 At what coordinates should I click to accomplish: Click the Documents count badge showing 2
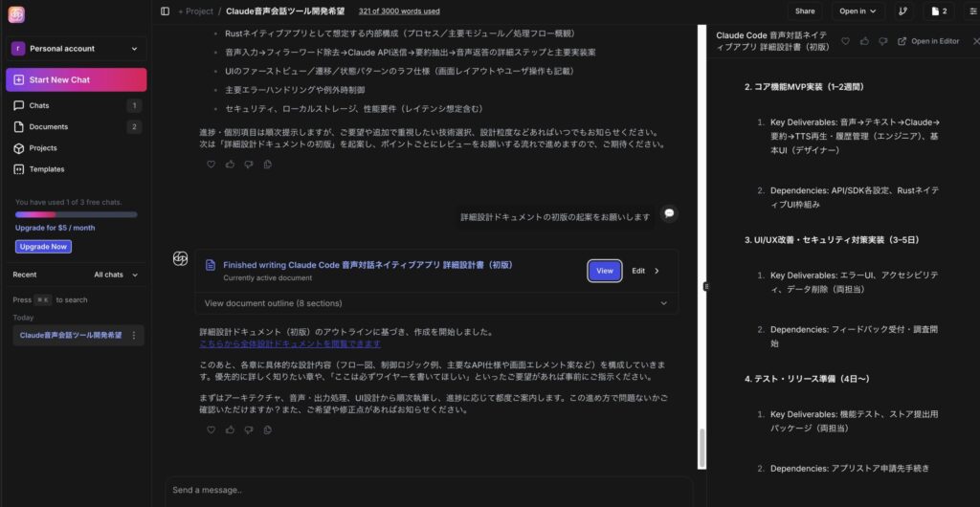134,126
